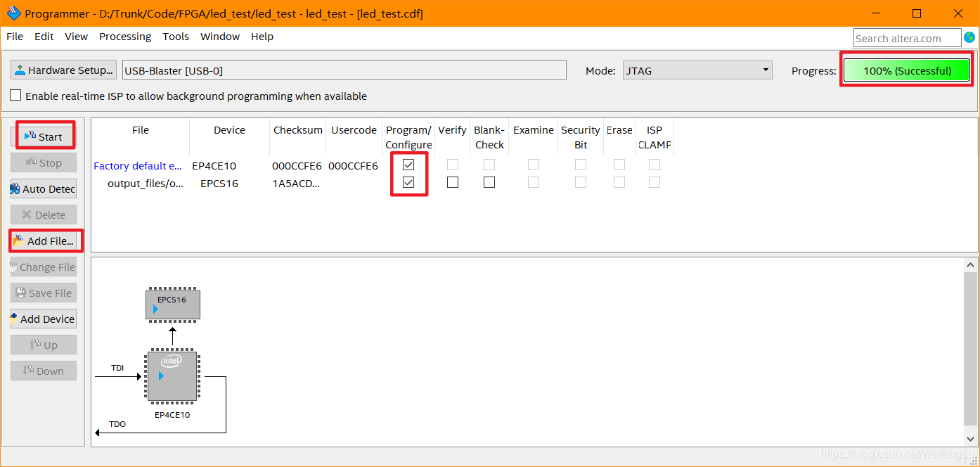The height and width of the screenshot is (467, 980).
Task: Click the Save File button
Action: [44, 293]
